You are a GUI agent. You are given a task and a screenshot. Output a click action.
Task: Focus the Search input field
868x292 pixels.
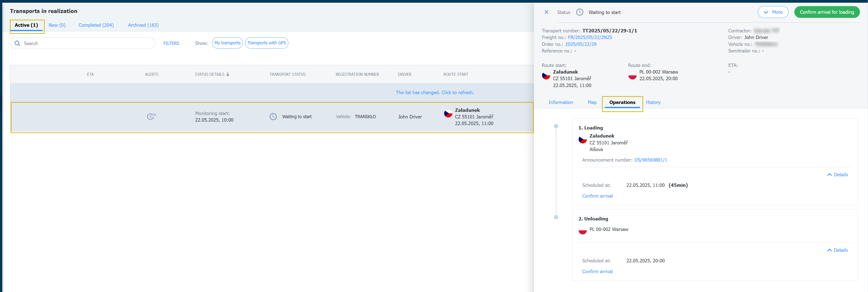pos(82,43)
